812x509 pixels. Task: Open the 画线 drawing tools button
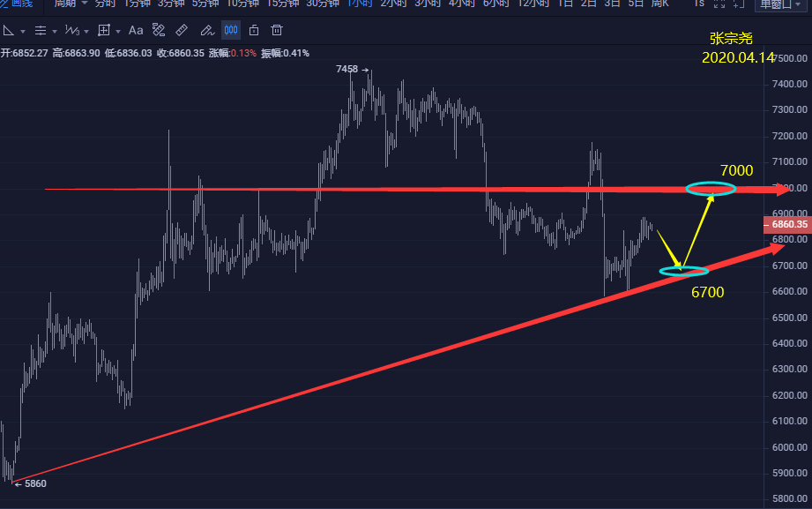pos(17,4)
